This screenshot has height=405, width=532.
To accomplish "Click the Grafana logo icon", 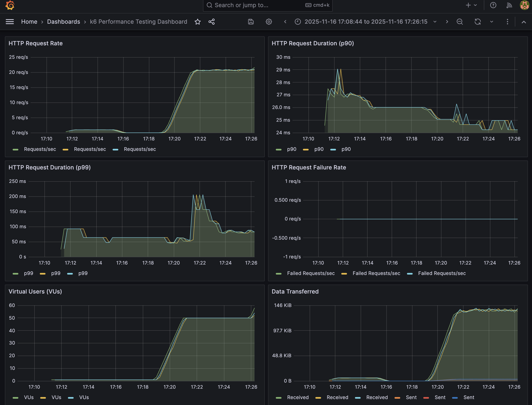I will pos(10,5).
